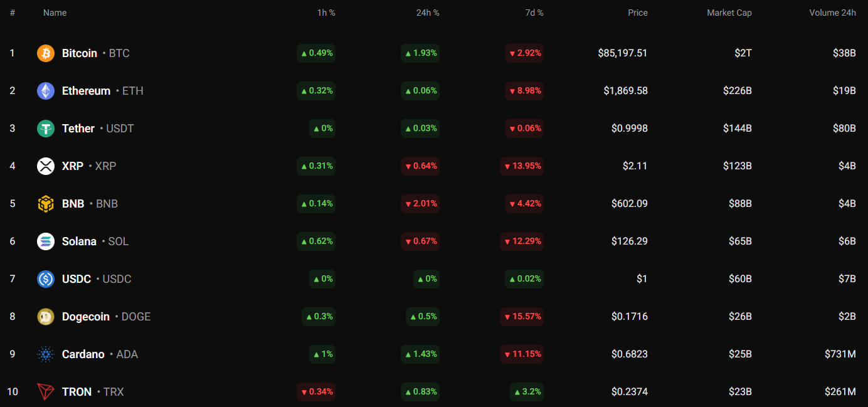868x407 pixels.
Task: Sort by the 7d % column header
Action: [x=534, y=13]
